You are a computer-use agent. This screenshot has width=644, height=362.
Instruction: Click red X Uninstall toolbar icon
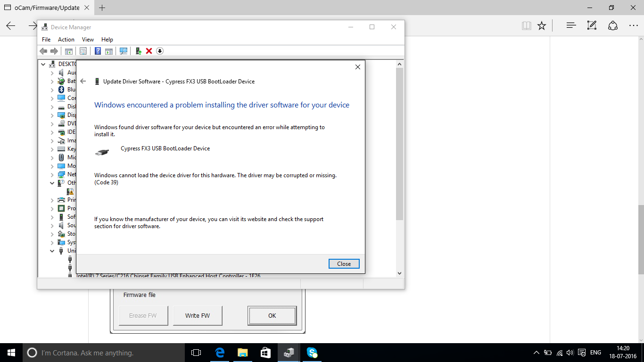(x=149, y=51)
